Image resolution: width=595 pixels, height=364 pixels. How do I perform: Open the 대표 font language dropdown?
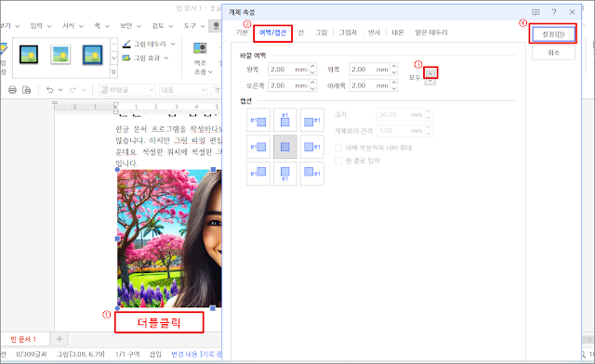click(x=184, y=90)
